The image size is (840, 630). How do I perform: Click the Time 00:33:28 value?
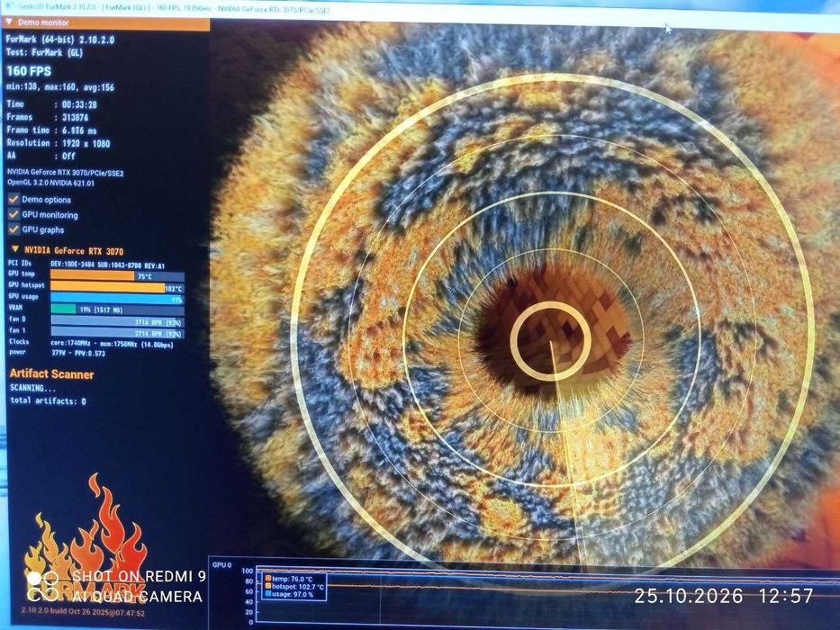[x=79, y=104]
